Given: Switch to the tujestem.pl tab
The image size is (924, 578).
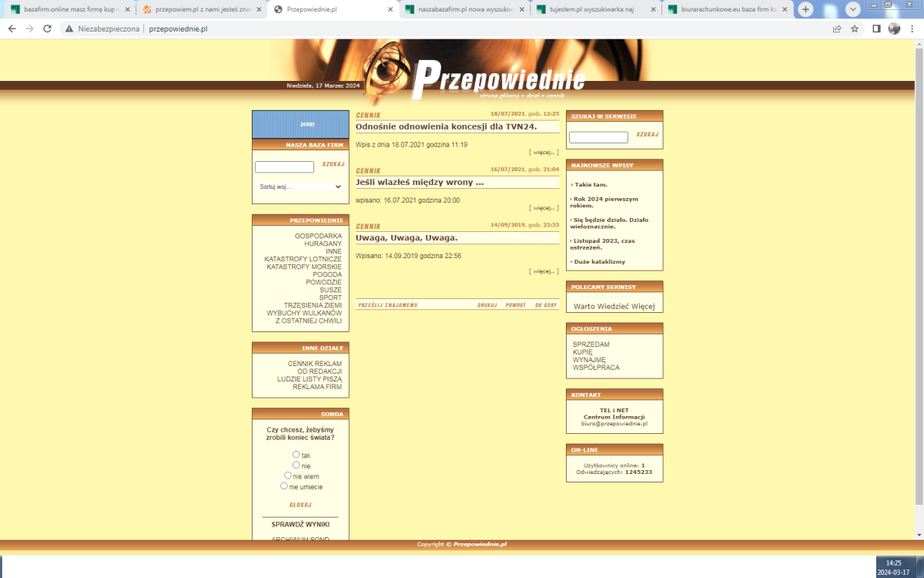Looking at the screenshot, I should tap(593, 9).
